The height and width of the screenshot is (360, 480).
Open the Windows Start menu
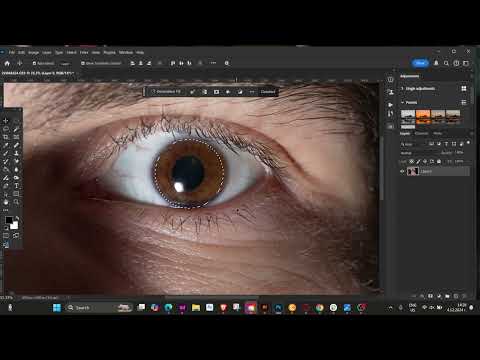57,308
